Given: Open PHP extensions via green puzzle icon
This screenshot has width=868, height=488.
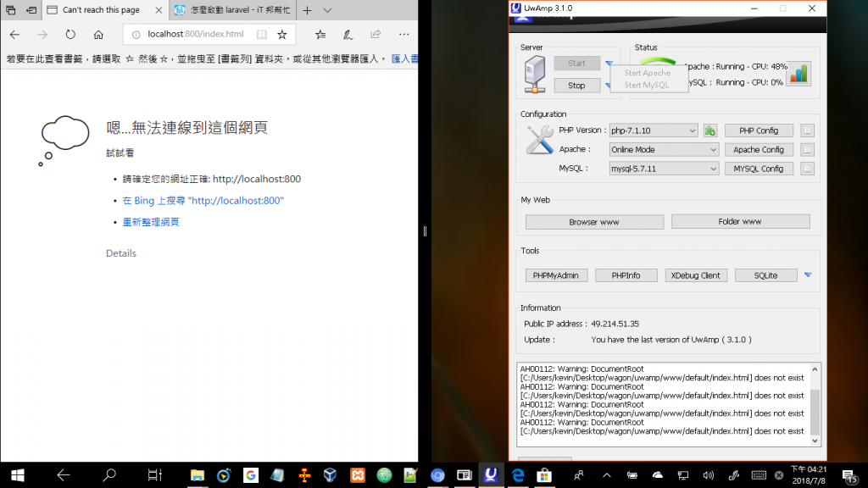Looking at the screenshot, I should (709, 130).
